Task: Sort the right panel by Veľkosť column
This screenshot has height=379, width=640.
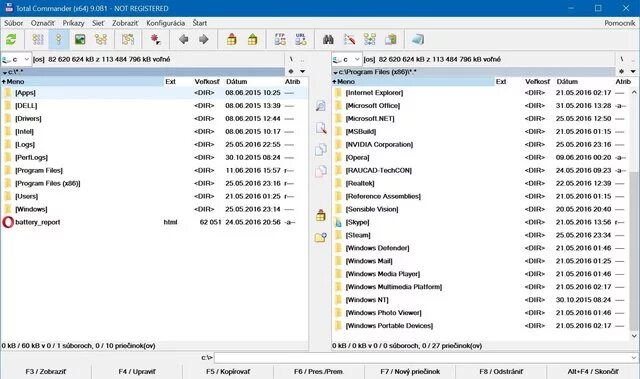Action: (537, 82)
